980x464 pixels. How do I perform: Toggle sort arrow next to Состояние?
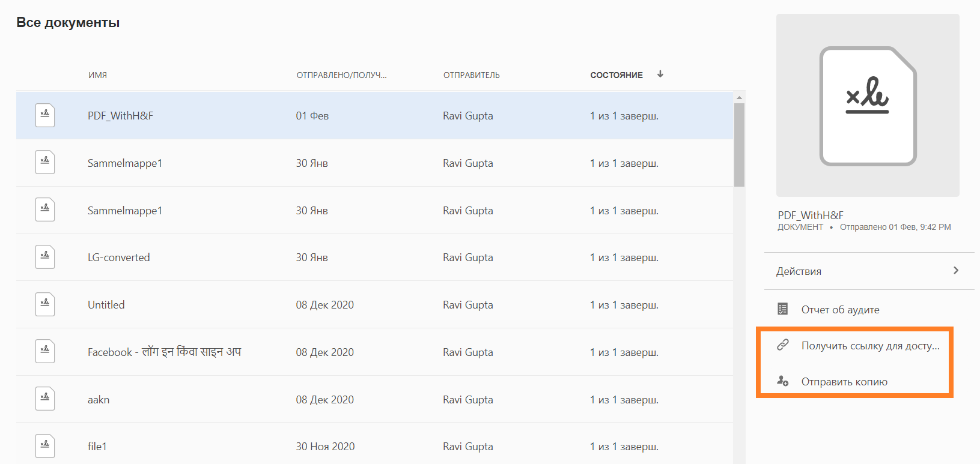[660, 74]
